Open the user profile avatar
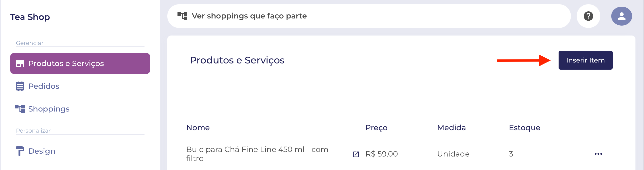Image resolution: width=644 pixels, height=170 pixels. (621, 16)
